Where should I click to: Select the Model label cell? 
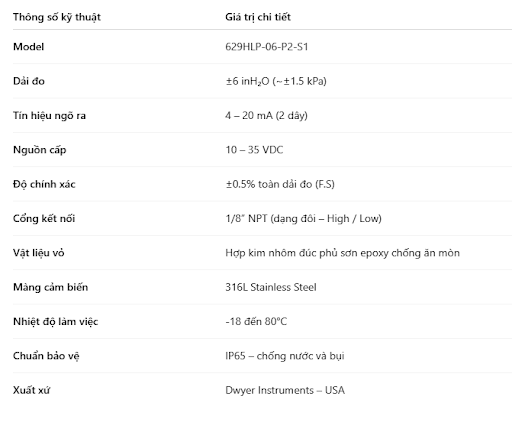coord(28,47)
